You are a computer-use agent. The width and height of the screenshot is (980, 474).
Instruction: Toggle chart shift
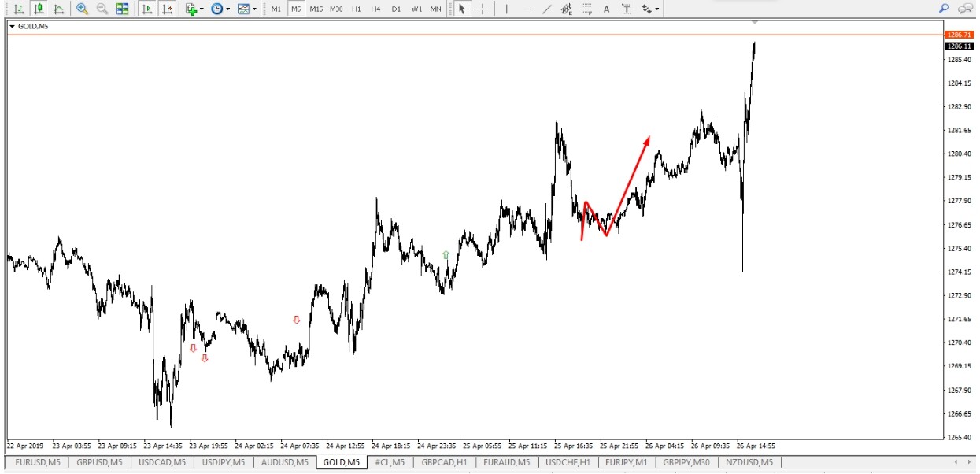click(167, 9)
